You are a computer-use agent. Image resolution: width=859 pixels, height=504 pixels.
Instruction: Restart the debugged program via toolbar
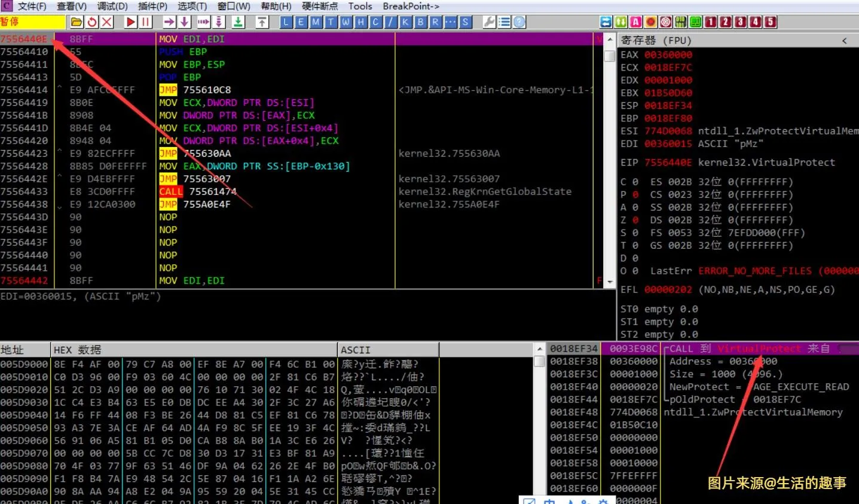(x=92, y=22)
